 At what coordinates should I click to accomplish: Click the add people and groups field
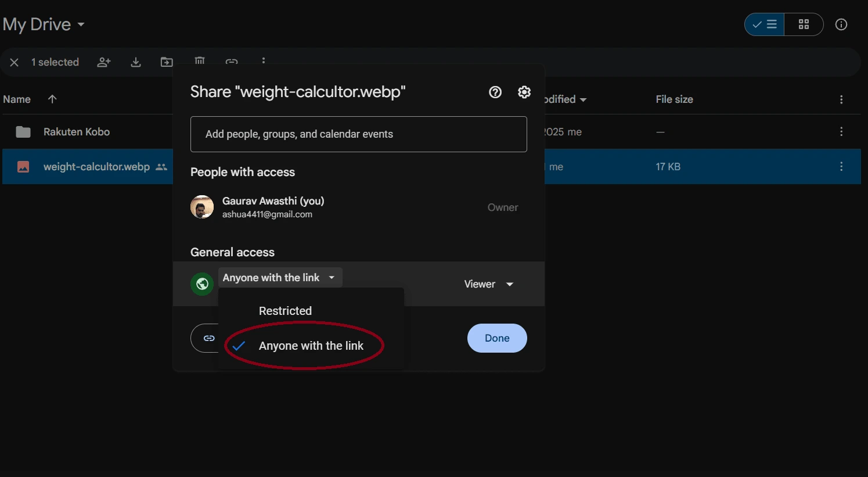coord(358,134)
